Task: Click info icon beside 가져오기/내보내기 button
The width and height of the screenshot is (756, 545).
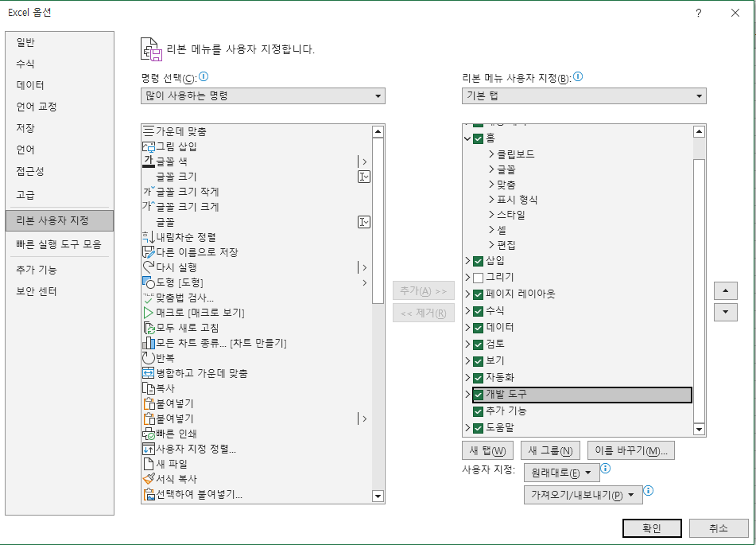Action: coord(649,490)
